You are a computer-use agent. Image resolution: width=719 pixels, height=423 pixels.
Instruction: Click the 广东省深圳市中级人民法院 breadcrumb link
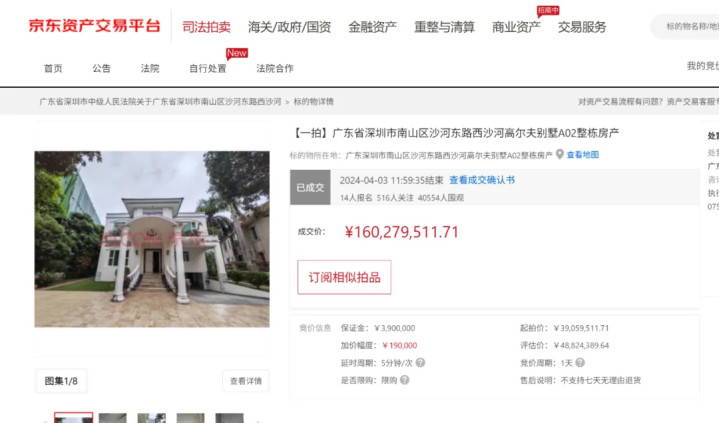pyautogui.click(x=160, y=102)
